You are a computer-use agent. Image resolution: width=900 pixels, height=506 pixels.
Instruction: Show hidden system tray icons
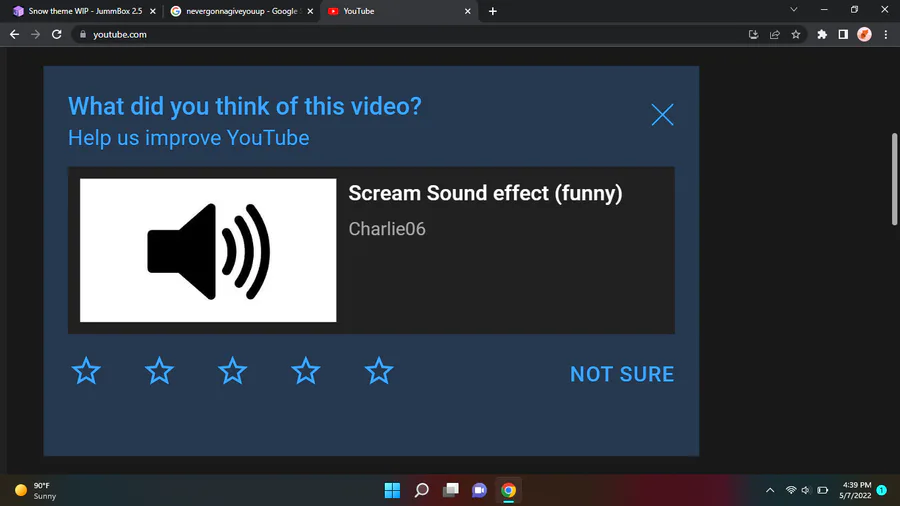coord(770,491)
